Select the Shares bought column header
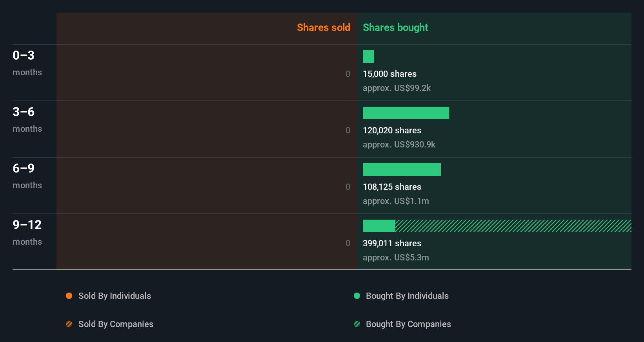This screenshot has width=644, height=342. tap(395, 27)
